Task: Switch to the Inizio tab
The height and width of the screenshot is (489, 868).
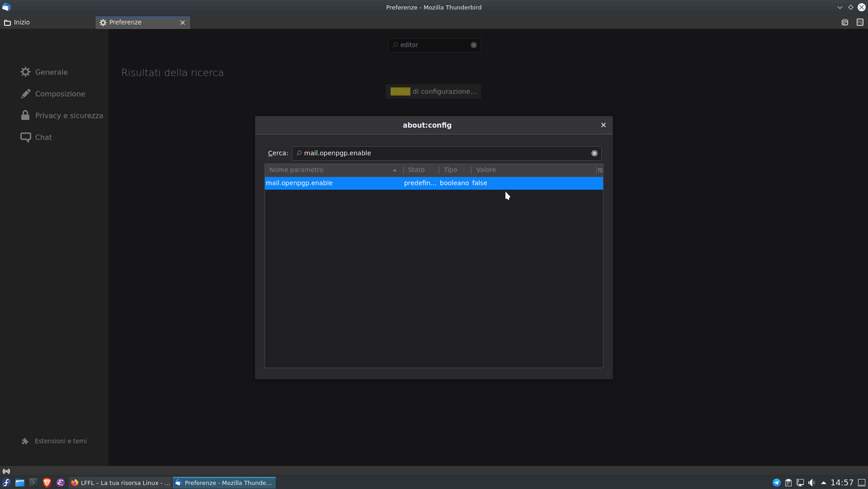Action: (22, 22)
